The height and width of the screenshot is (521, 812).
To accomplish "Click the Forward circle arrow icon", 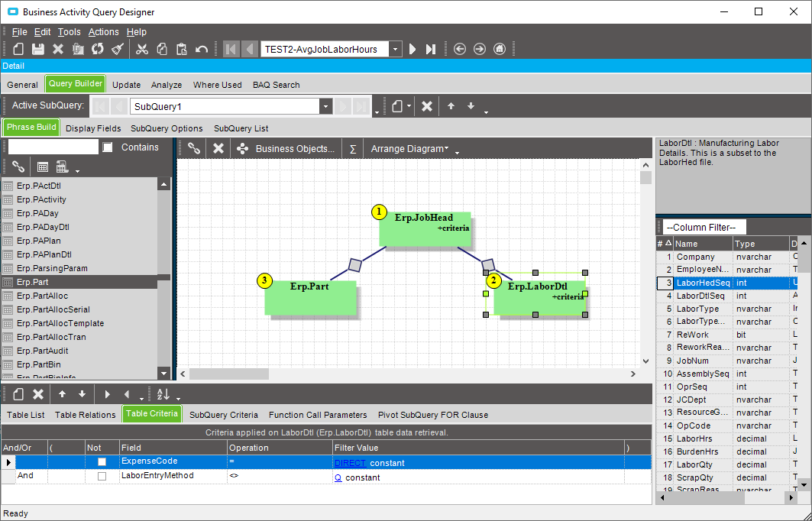I will point(480,49).
